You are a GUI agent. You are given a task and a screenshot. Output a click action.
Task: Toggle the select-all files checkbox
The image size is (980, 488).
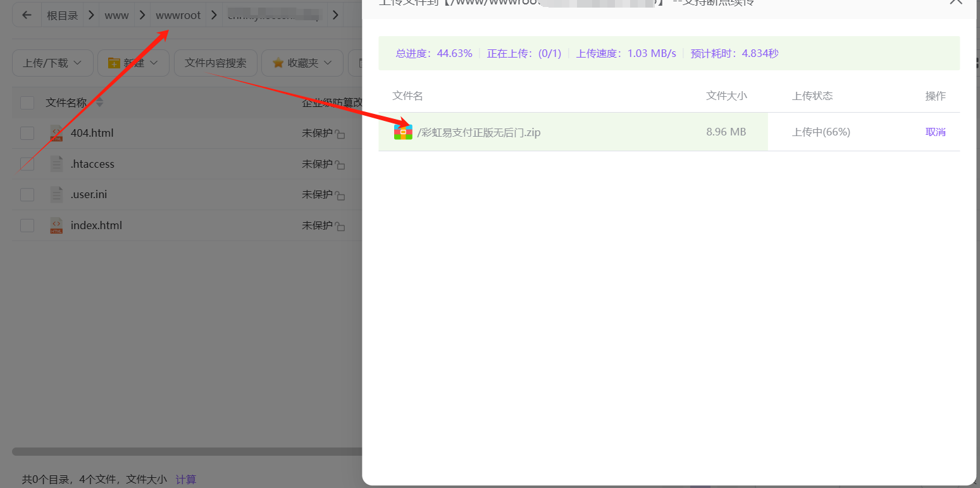(27, 103)
